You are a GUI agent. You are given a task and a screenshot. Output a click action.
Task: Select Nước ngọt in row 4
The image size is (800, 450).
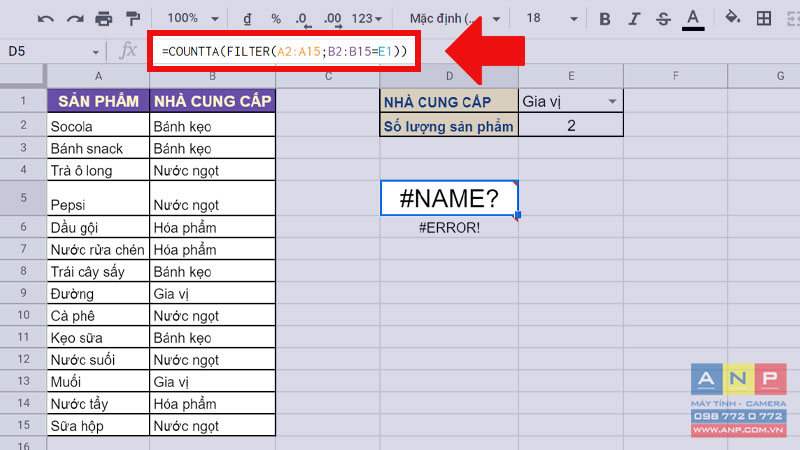(212, 170)
